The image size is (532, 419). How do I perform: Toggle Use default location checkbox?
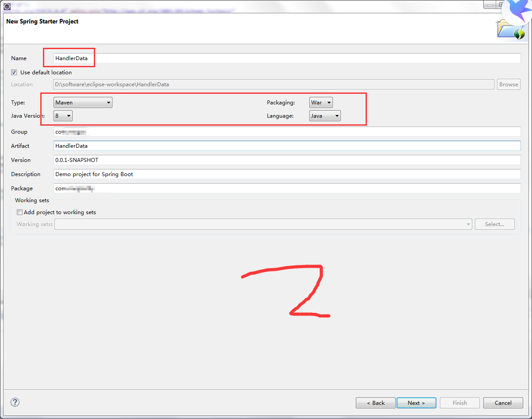pyautogui.click(x=14, y=72)
